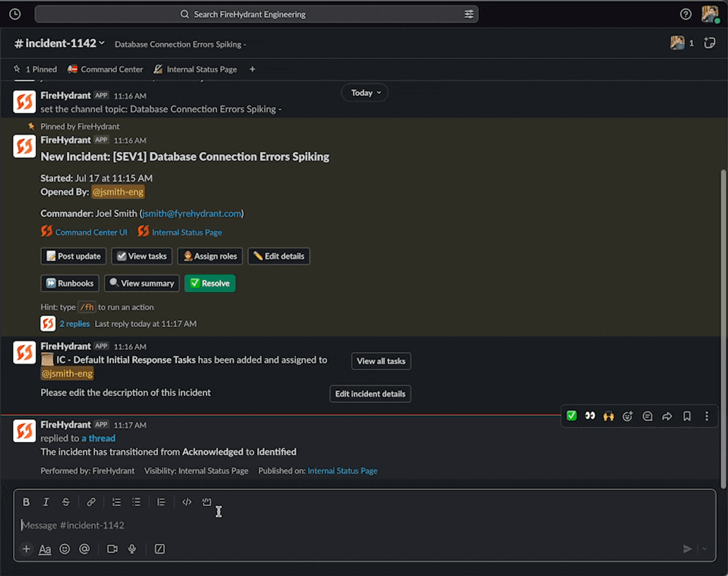Toggle italic text formatting
The image size is (728, 576).
(46, 502)
